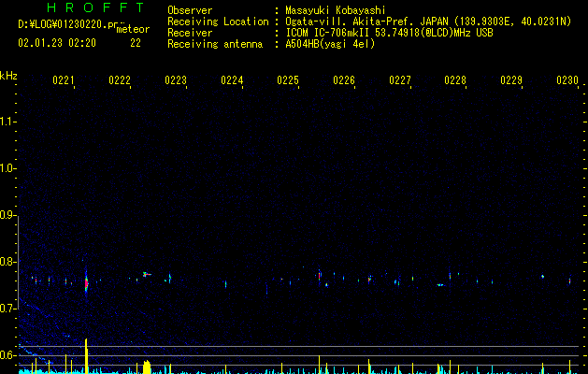The width and height of the screenshot is (588, 374).
Task: Click the meteor count value 22
Action: click(x=136, y=43)
